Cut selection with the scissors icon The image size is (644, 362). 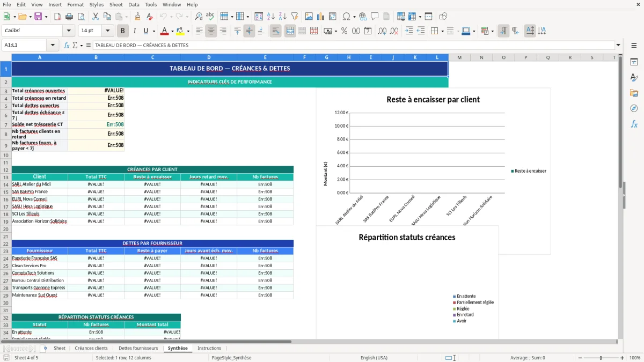pos(95,17)
